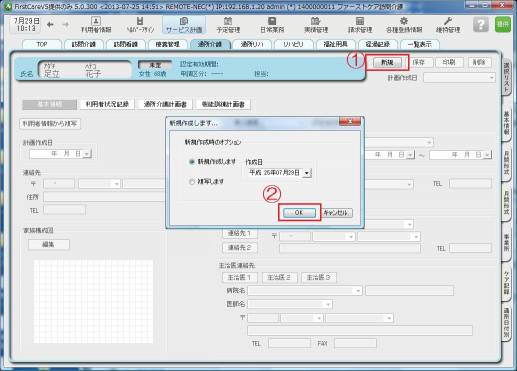Go forward with the right arrow
517x371 pixels.
pos(66,24)
